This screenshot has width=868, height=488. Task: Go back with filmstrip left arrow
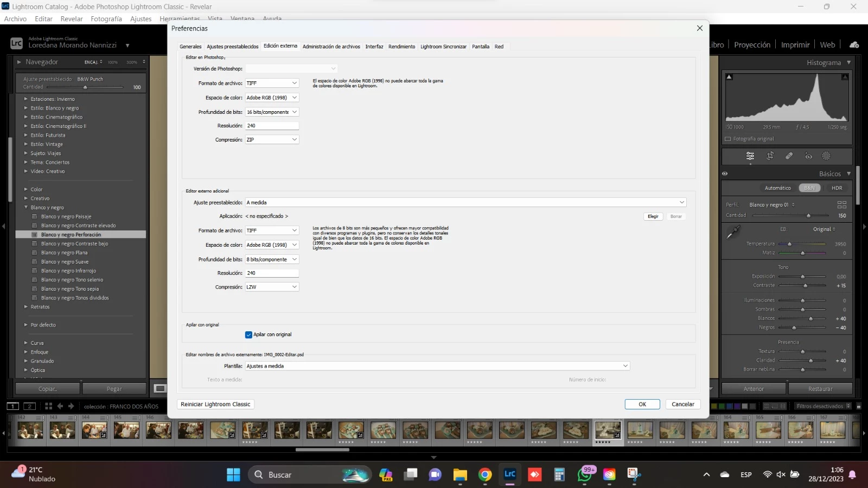click(x=60, y=406)
